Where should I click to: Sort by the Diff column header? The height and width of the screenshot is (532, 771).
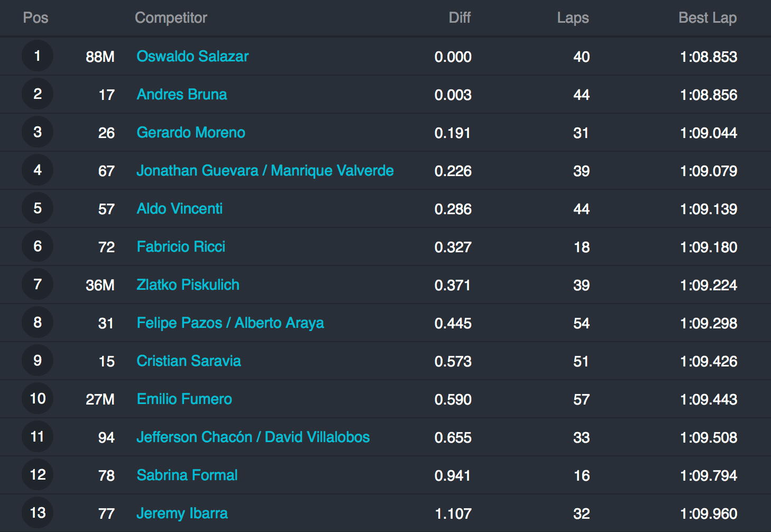pyautogui.click(x=460, y=17)
